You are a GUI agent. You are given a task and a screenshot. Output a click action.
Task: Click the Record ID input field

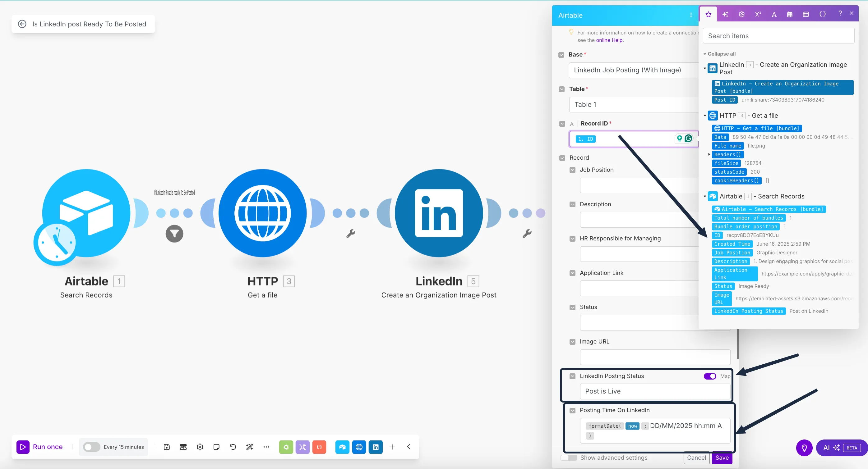click(x=634, y=139)
